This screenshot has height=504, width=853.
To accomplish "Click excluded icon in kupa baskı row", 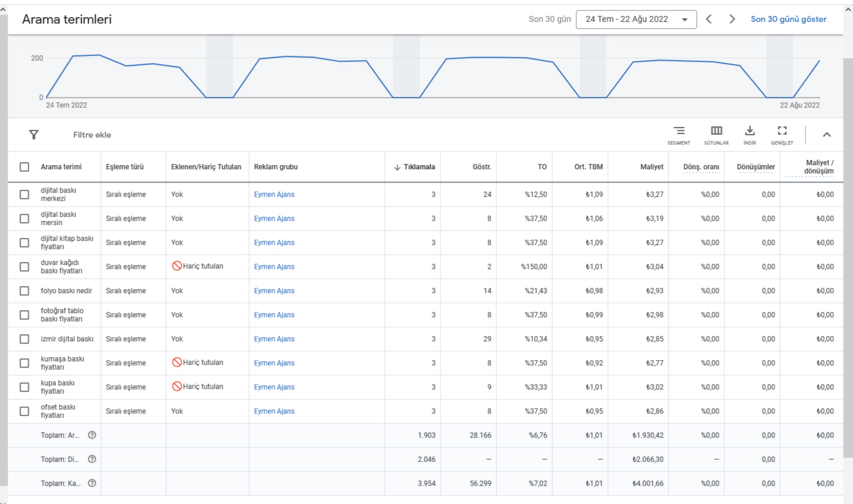I will (x=176, y=387).
